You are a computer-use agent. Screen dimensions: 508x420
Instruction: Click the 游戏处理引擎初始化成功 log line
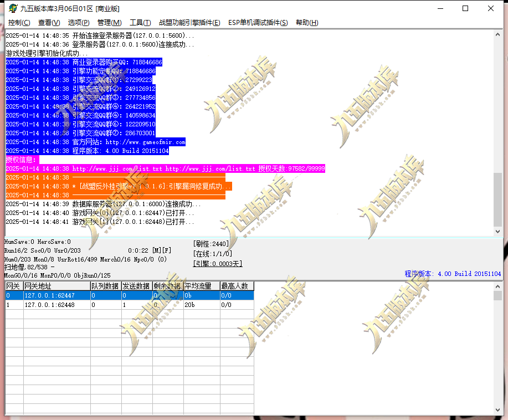coord(47,53)
